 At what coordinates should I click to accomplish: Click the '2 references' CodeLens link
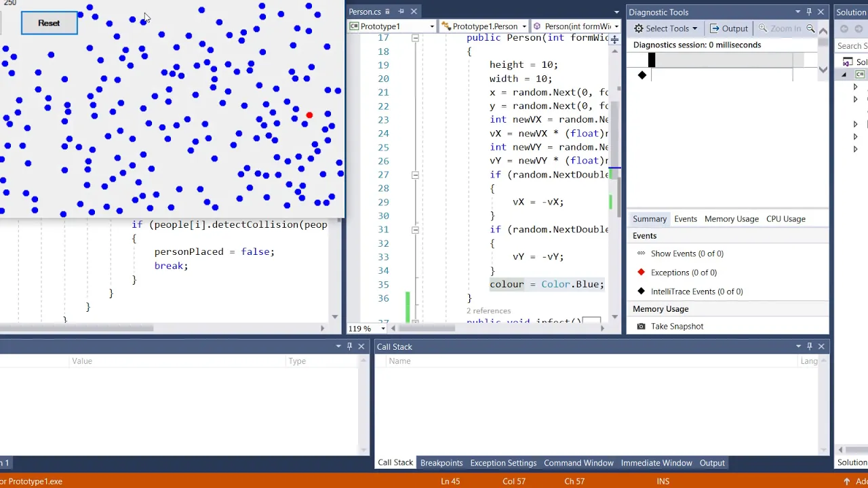[x=488, y=311]
